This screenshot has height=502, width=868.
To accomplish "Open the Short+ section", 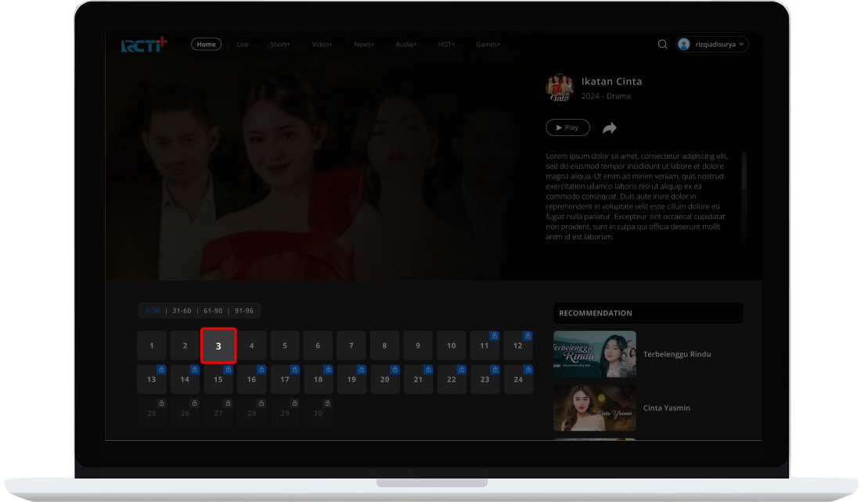I will pyautogui.click(x=280, y=45).
